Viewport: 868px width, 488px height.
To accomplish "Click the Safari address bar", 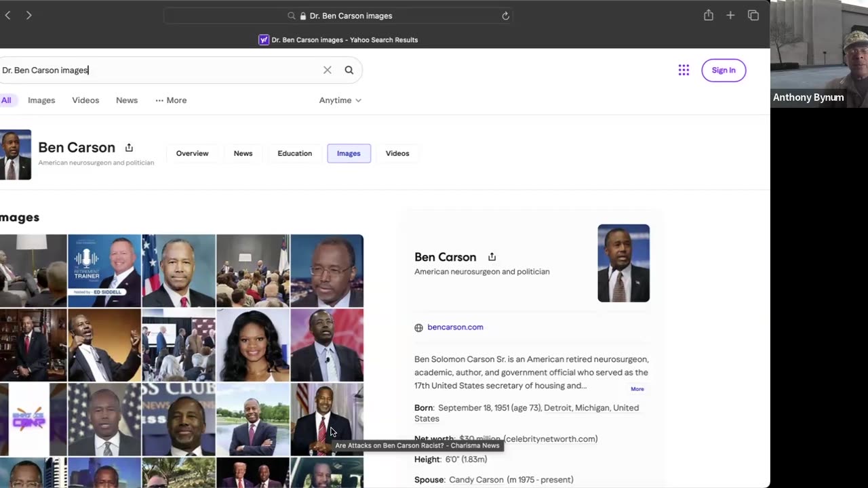I will [338, 16].
